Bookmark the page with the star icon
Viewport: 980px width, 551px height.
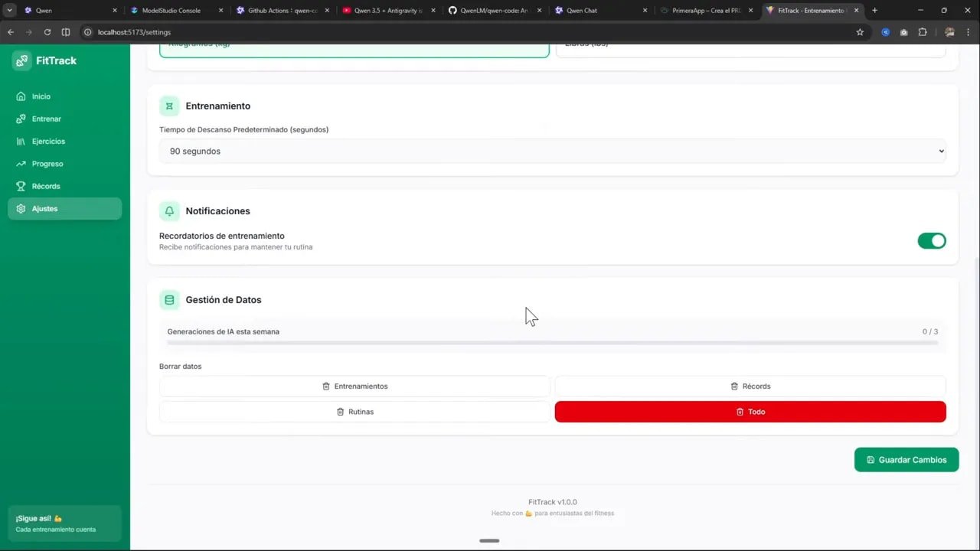point(860,32)
